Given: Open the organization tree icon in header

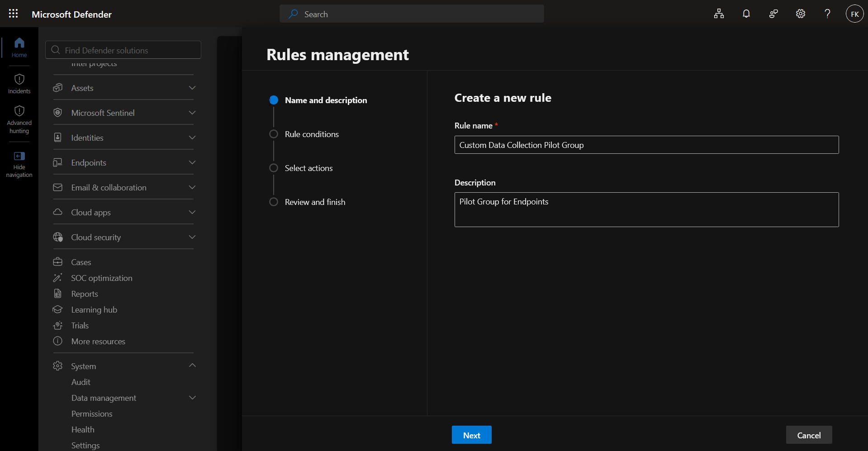Looking at the screenshot, I should pyautogui.click(x=719, y=14).
